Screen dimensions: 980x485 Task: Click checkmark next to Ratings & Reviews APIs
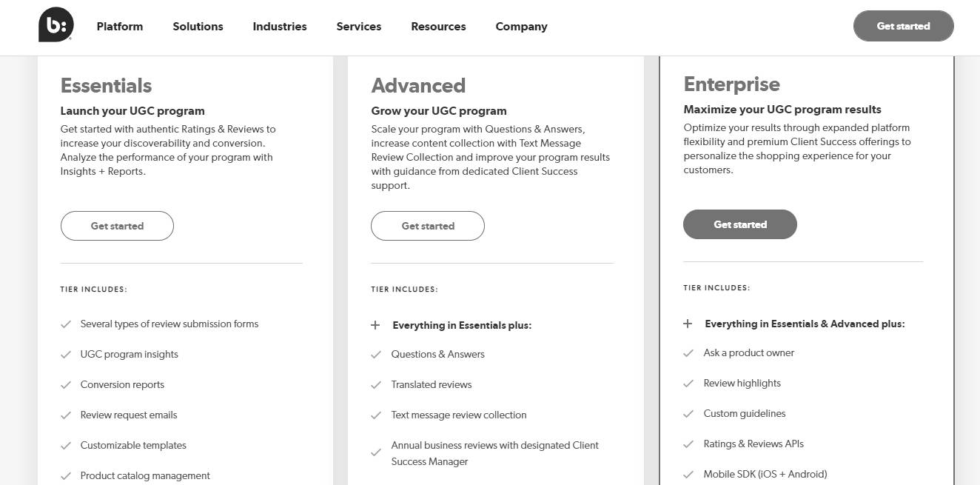click(688, 444)
